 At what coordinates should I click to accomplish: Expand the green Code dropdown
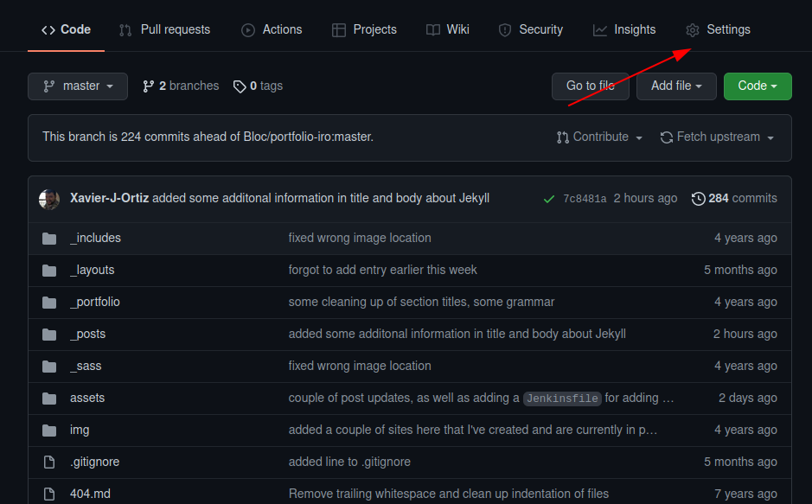pyautogui.click(x=757, y=86)
